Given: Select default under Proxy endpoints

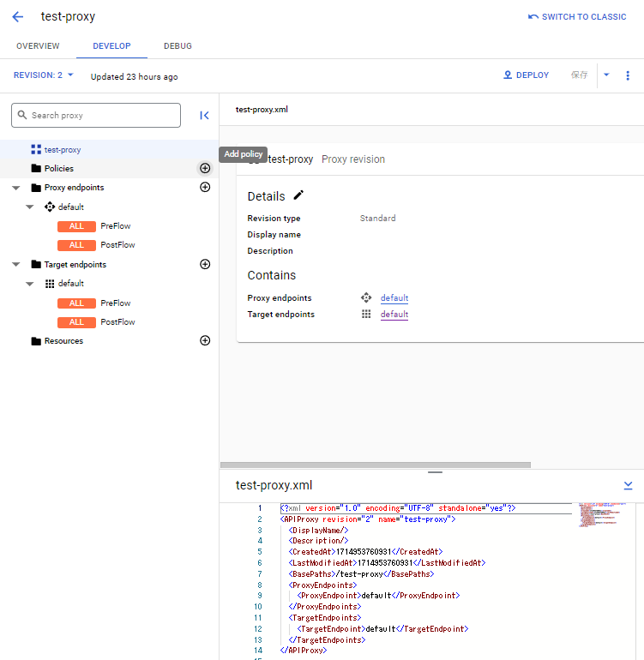Looking at the screenshot, I should pyautogui.click(x=71, y=207).
